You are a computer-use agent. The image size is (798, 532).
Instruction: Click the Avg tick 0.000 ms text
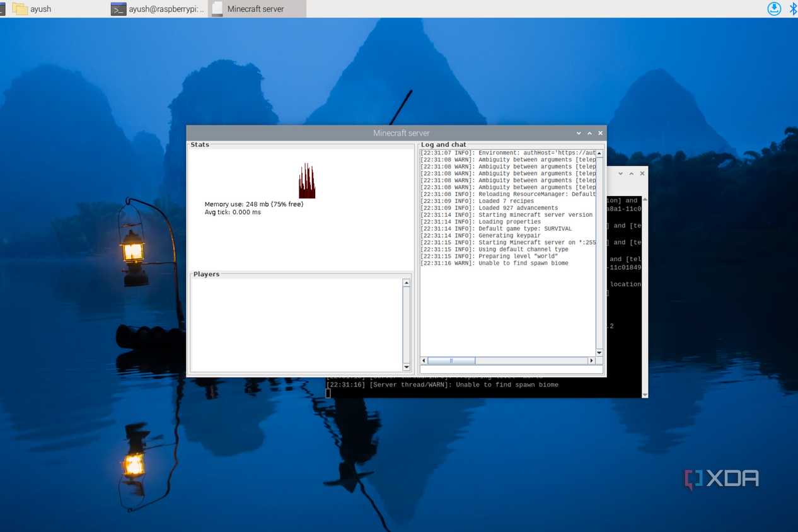pos(233,212)
